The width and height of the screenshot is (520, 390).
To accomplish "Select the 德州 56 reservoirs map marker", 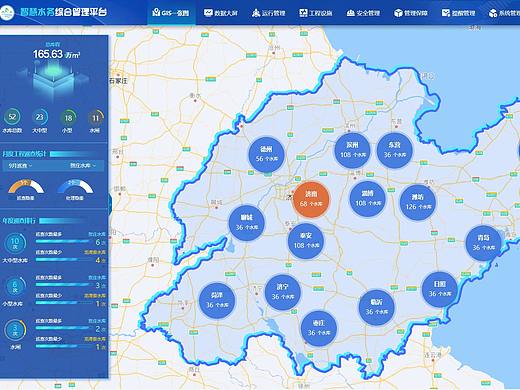I will (266, 154).
